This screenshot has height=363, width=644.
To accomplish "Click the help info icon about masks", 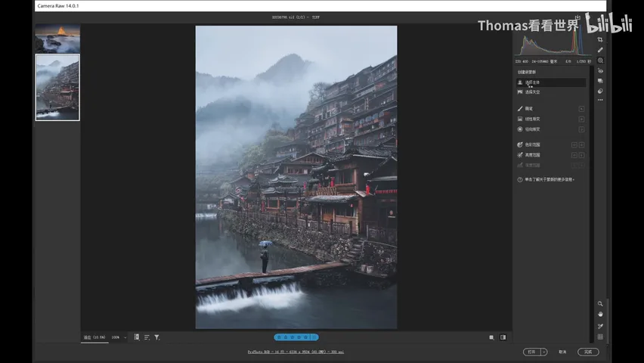I will click(519, 180).
